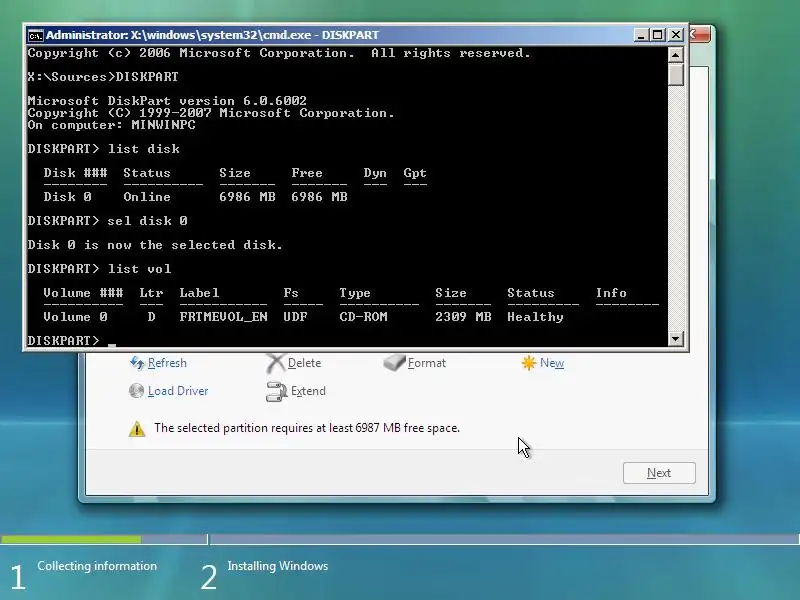Click the Load Driver disc icon
Image resolution: width=800 pixels, height=600 pixels.
(x=136, y=391)
